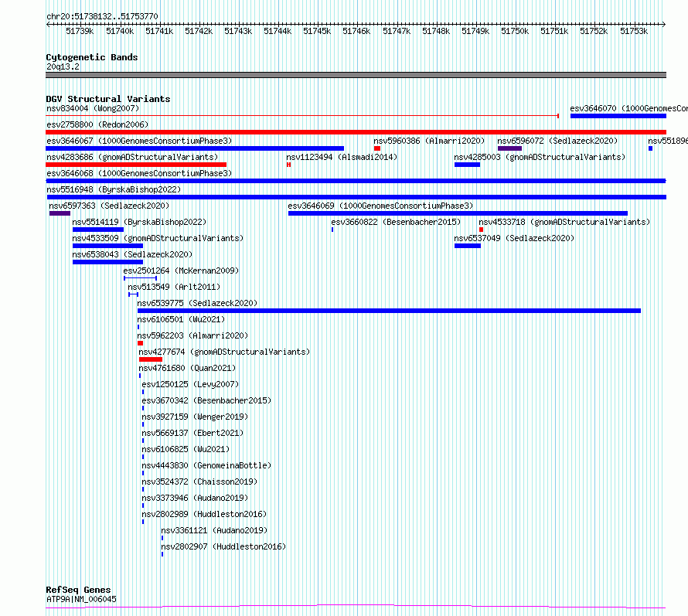Click the nsv5516948 (ByrskaBishop2022) label

[x=114, y=189]
